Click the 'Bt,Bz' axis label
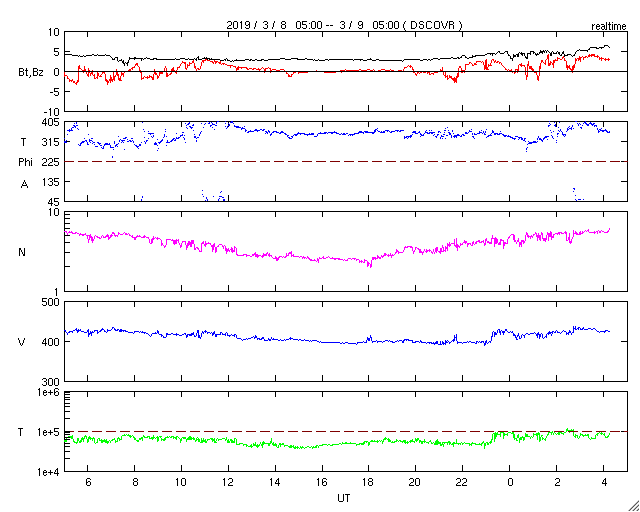The width and height of the screenshot is (640, 512). coord(31,74)
